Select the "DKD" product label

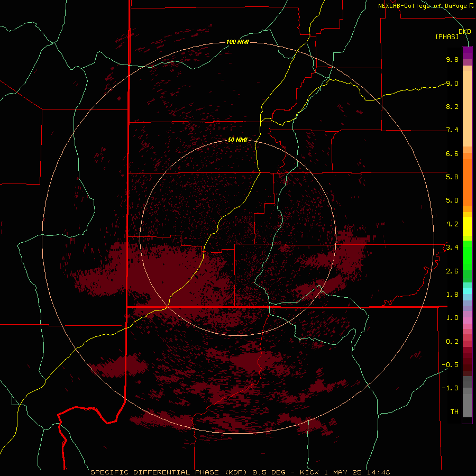point(465,32)
